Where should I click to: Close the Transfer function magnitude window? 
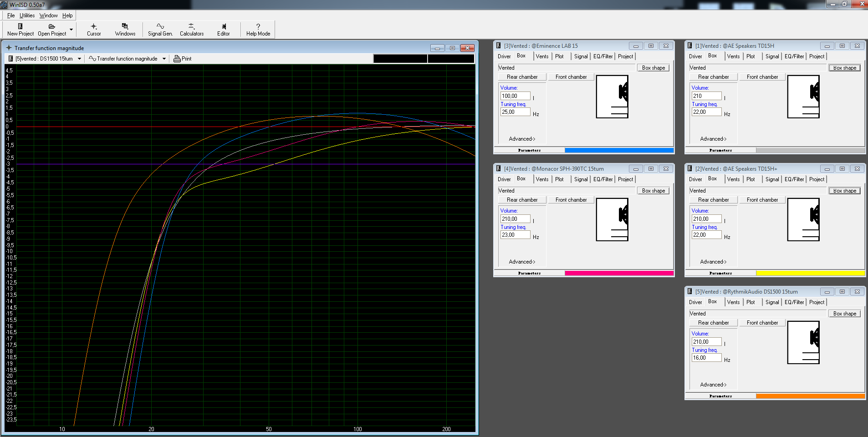468,48
